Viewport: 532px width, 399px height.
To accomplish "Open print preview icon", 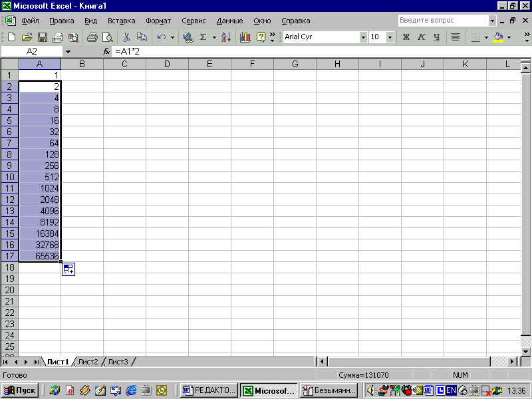I will (108, 37).
